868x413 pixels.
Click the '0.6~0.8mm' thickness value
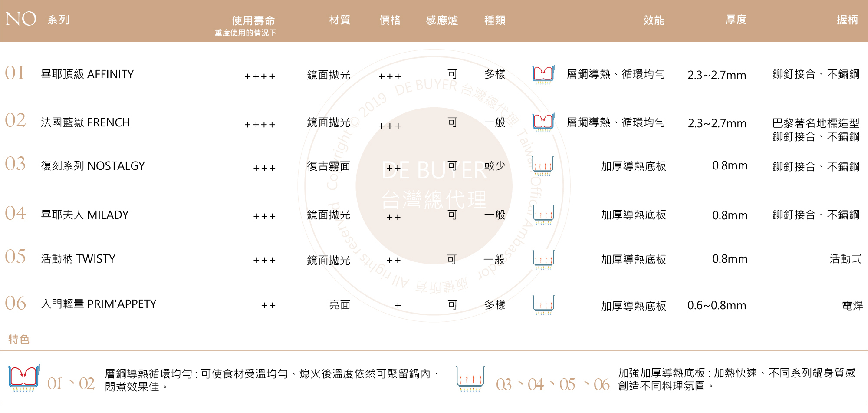717,305
